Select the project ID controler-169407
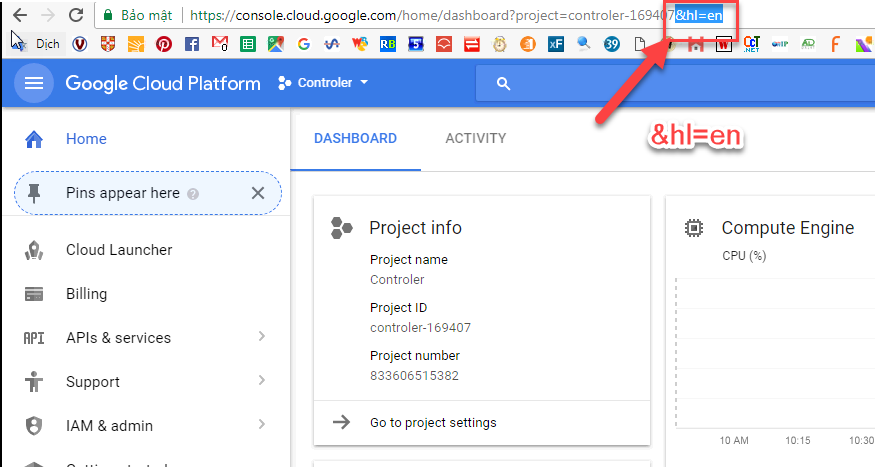Screen dimensions: 875x467 420,328
